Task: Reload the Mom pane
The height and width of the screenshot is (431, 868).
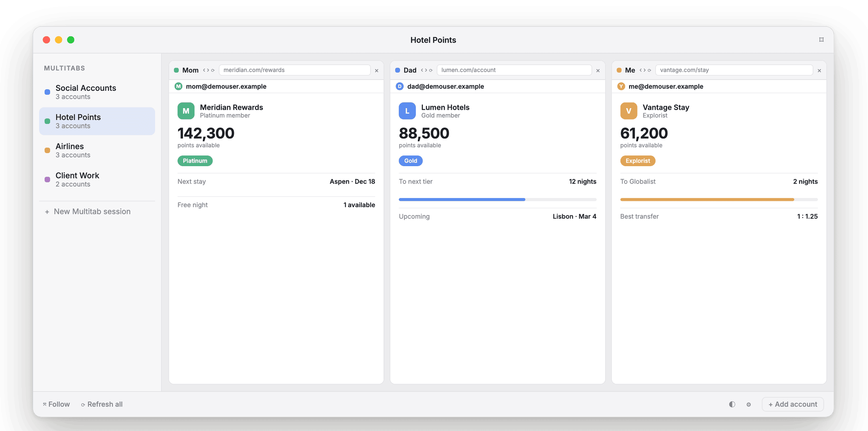Action: click(213, 70)
